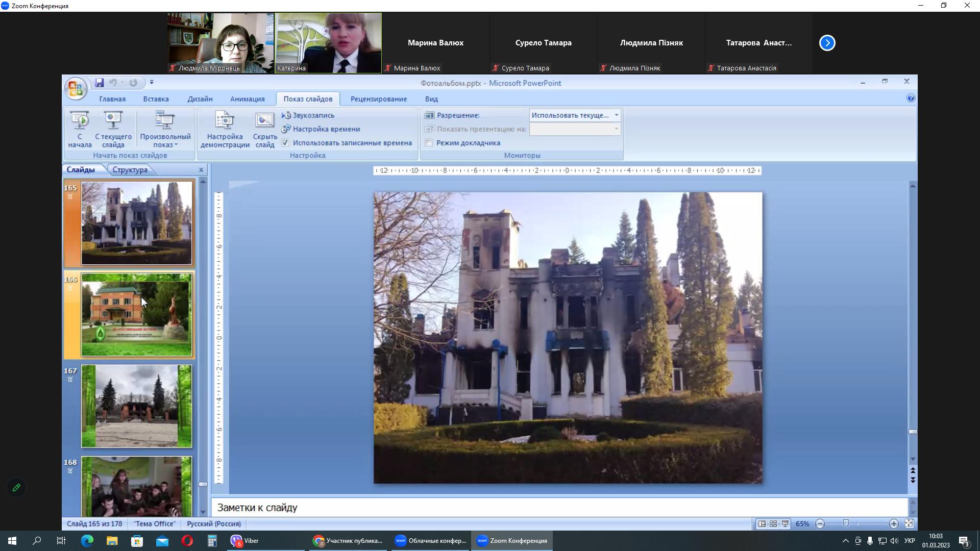Image resolution: width=980 pixels, height=551 pixels.
Task: Enable 'Режим докладчика' checkbox
Action: click(429, 143)
